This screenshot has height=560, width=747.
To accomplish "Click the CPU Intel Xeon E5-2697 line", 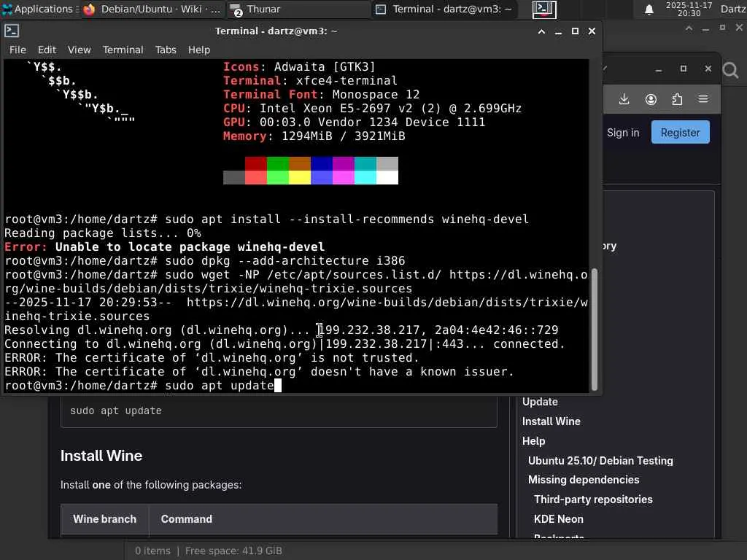I will pos(372,109).
